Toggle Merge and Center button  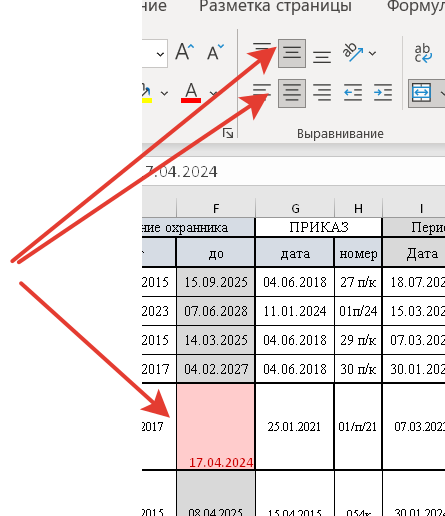tap(422, 93)
